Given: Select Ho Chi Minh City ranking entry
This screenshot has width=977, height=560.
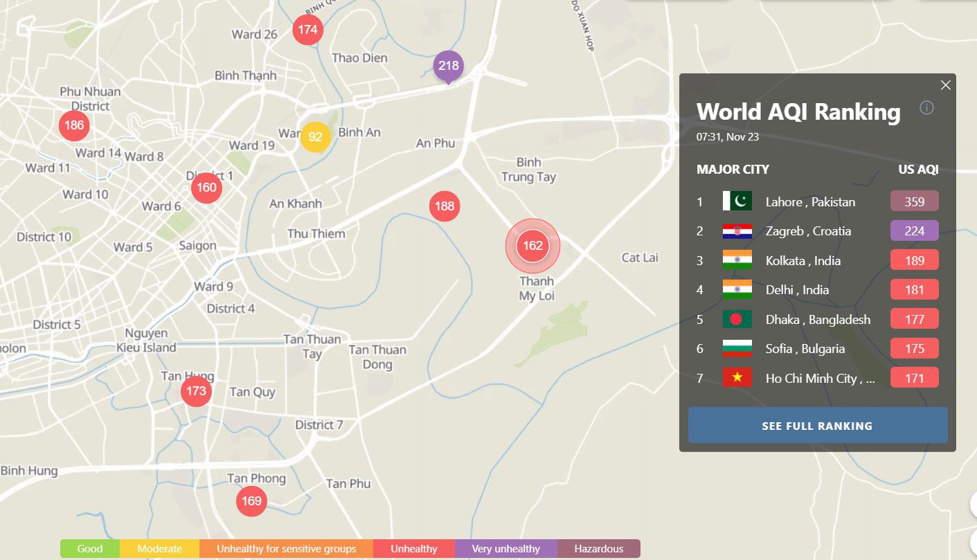Looking at the screenshot, I should (x=820, y=379).
